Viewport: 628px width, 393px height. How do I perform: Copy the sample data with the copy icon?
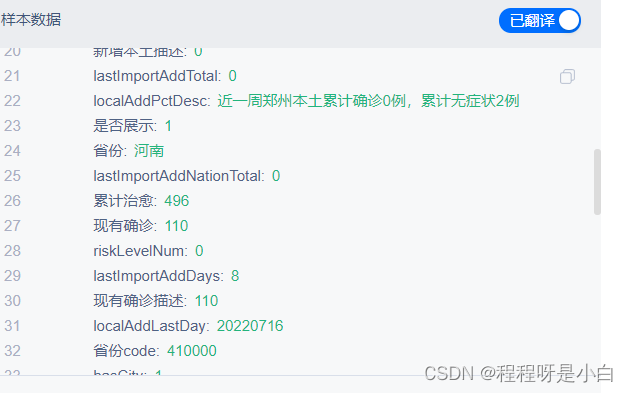coord(567,76)
